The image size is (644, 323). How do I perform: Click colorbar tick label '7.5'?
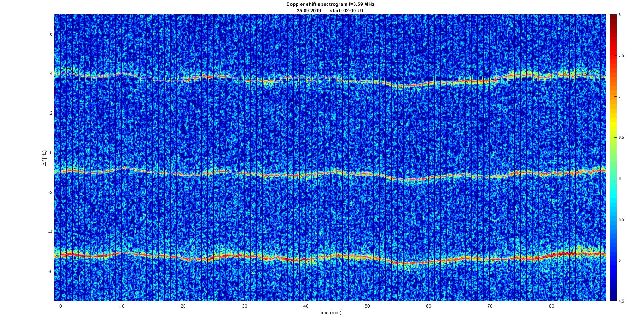(x=621, y=56)
